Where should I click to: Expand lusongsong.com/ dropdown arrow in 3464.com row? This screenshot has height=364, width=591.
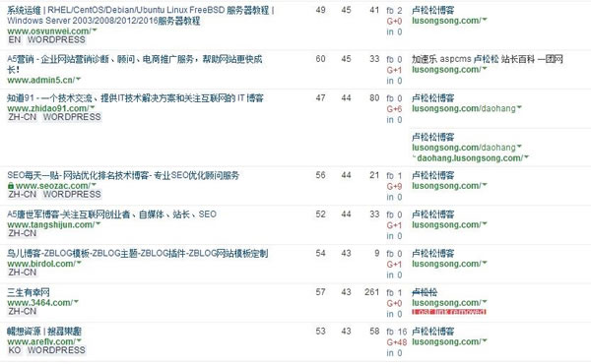(485, 302)
